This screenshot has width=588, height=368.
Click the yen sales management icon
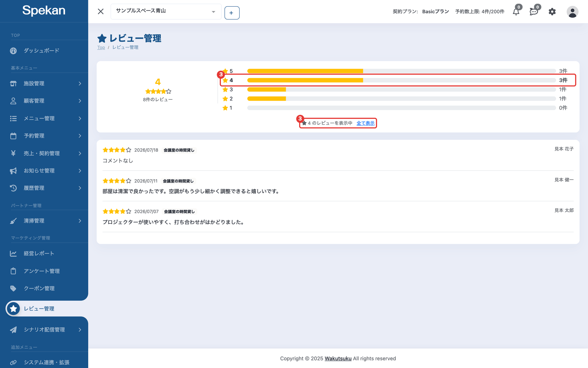[x=13, y=153]
